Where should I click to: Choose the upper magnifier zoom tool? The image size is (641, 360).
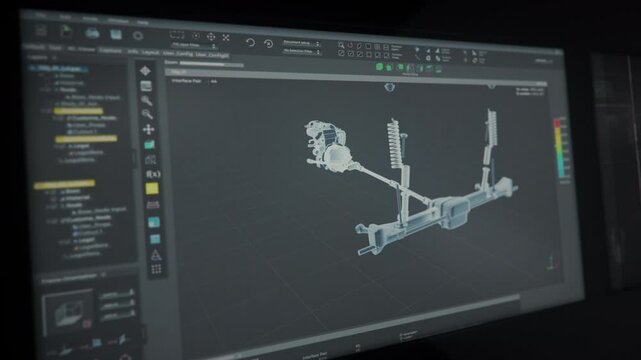click(146, 100)
